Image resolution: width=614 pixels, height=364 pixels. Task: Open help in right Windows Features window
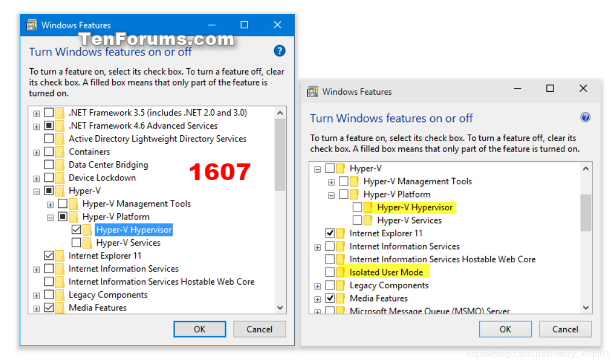coord(585,117)
